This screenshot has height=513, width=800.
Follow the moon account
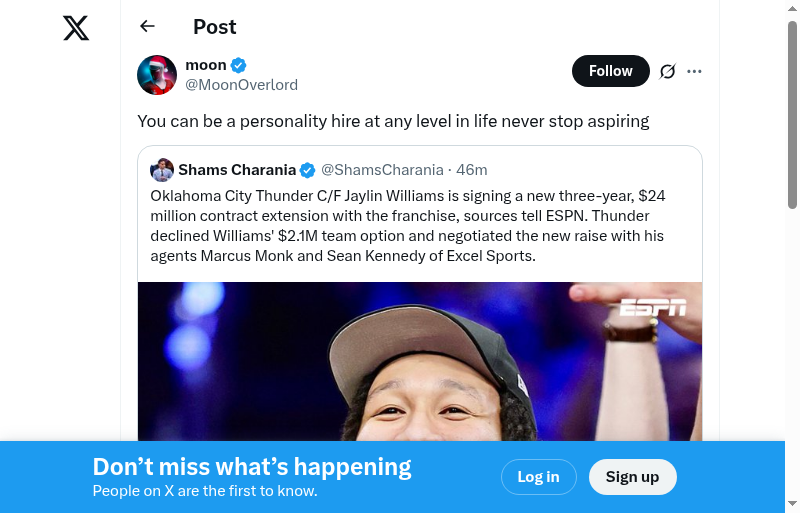coord(610,71)
